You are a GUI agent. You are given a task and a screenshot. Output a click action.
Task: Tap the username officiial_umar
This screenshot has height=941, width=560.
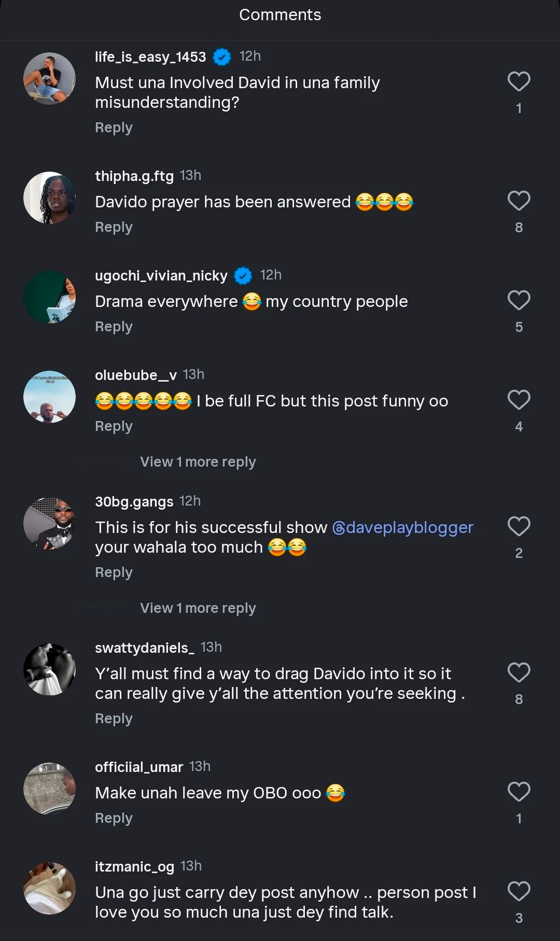click(139, 767)
